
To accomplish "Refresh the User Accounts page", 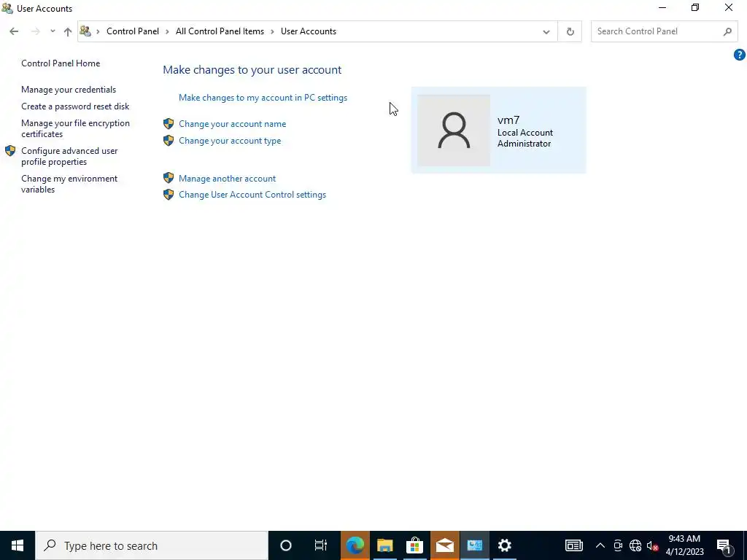I will 570,32.
